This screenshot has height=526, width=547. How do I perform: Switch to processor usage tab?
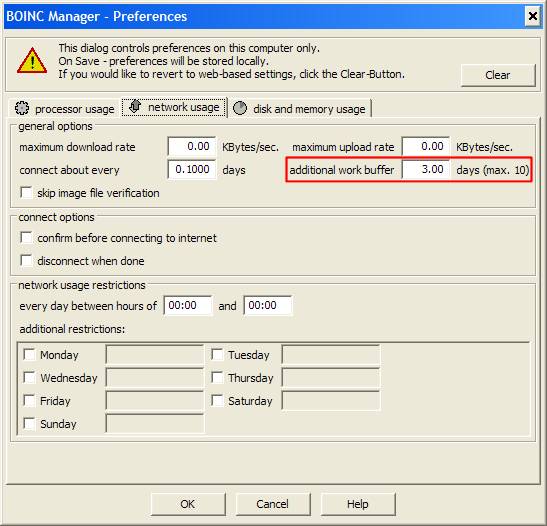click(65, 108)
